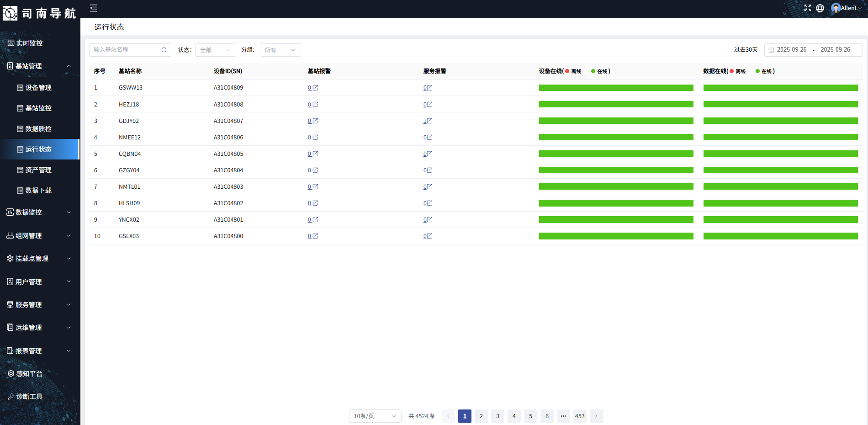Go to page 3 of the results
This screenshot has width=868, height=425.
click(x=498, y=416)
